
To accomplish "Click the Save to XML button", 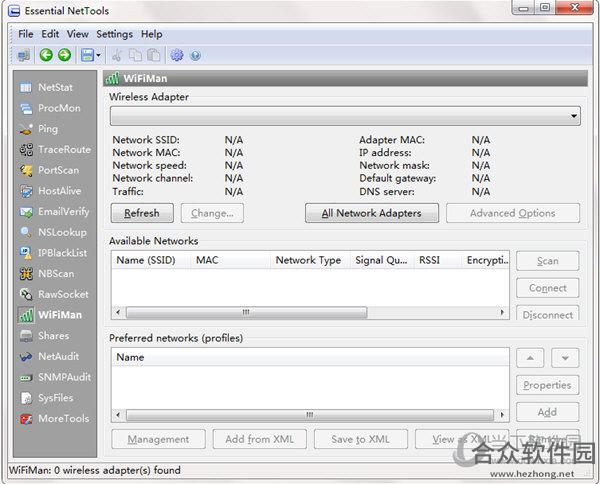I will coord(360,439).
